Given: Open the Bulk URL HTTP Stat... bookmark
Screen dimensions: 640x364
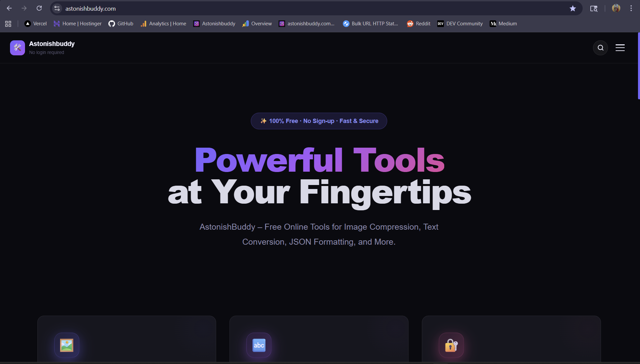Looking at the screenshot, I should pos(371,24).
